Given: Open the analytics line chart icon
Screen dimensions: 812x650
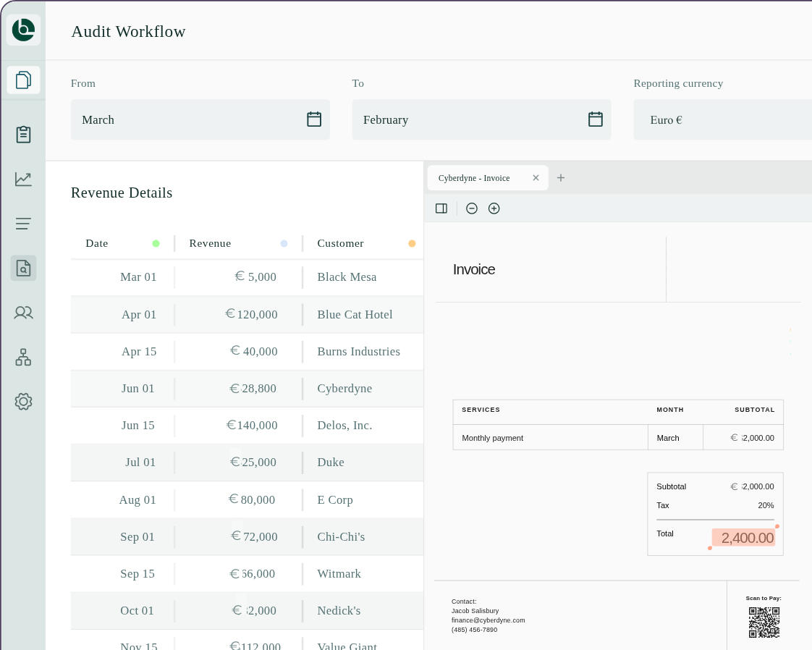Looking at the screenshot, I should click(x=23, y=179).
